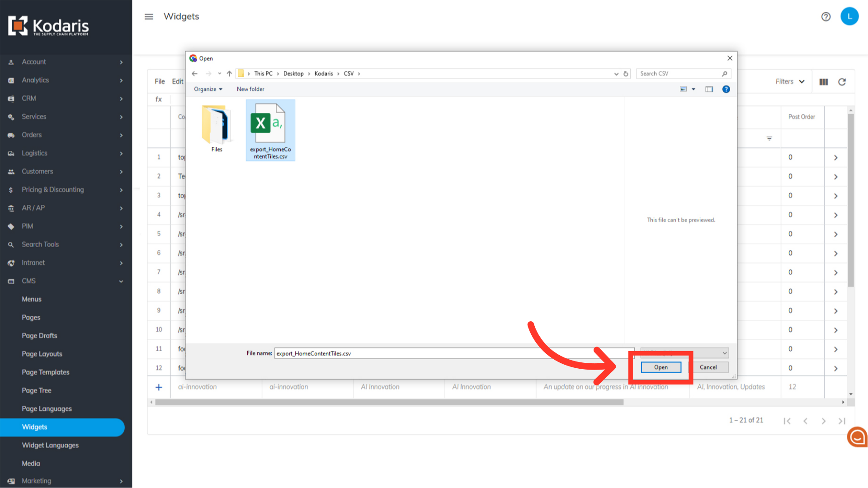Click the Open button in dialog

point(660,367)
